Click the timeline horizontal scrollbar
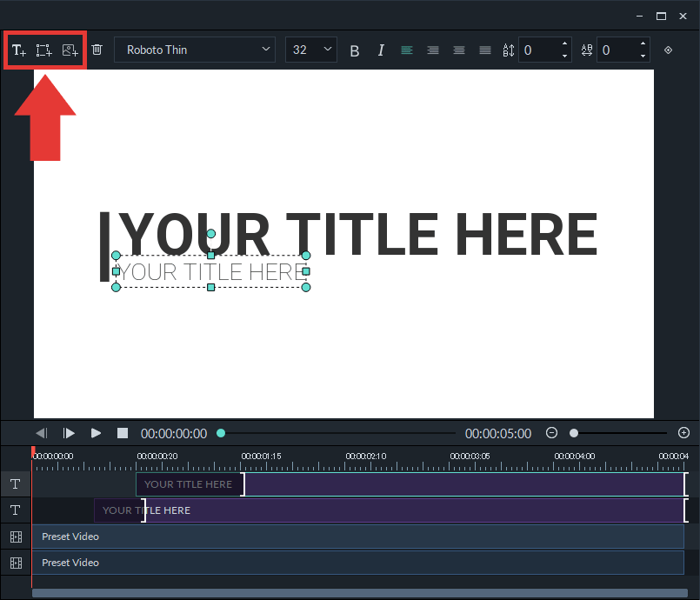This screenshot has width=700, height=600. coord(360,593)
